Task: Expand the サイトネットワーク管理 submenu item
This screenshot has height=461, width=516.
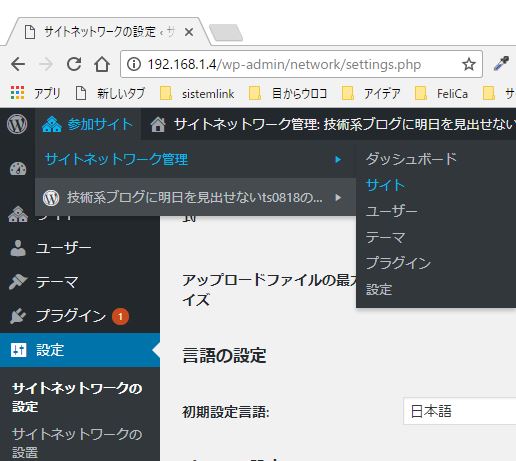Action: pos(195,159)
